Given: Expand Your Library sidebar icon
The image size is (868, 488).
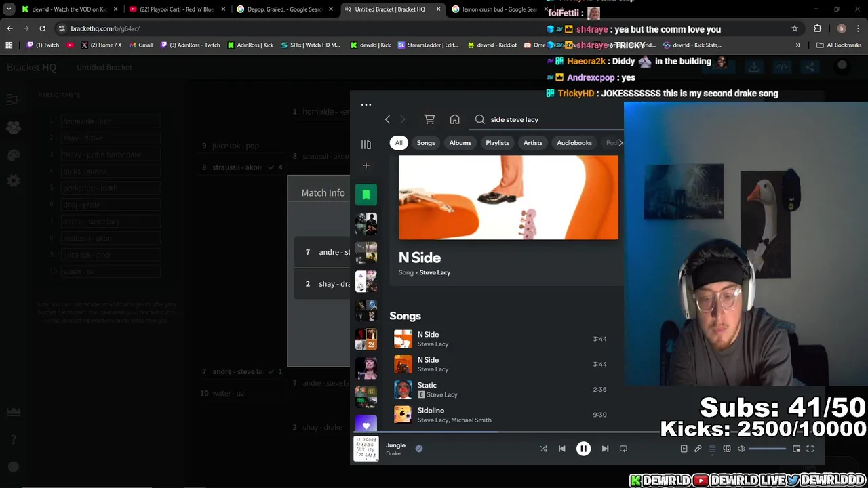Looking at the screenshot, I should [366, 144].
